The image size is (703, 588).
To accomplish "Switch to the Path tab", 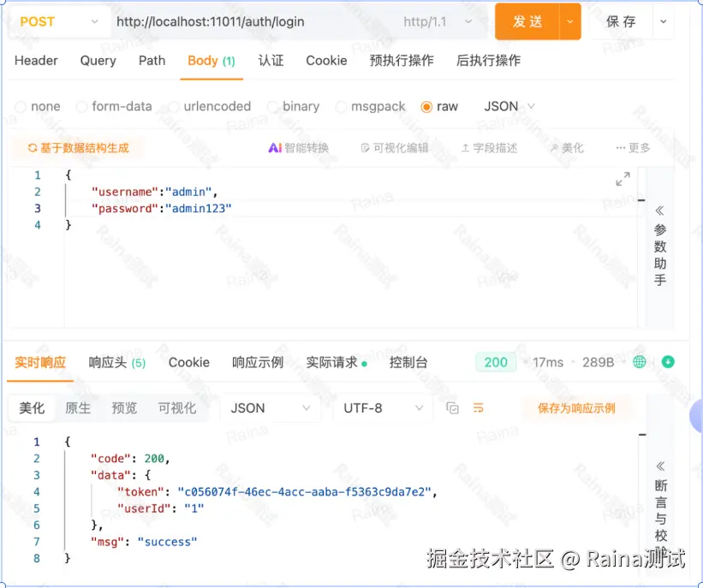I will 152,61.
